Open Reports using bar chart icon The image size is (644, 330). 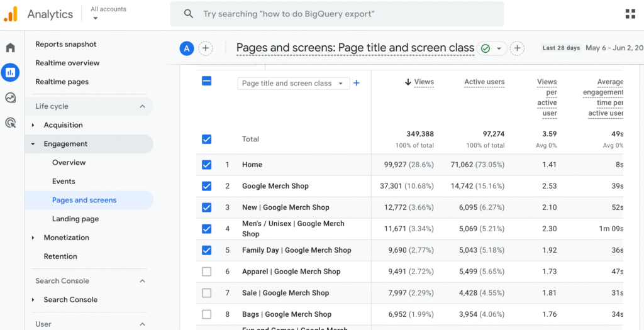(x=10, y=73)
